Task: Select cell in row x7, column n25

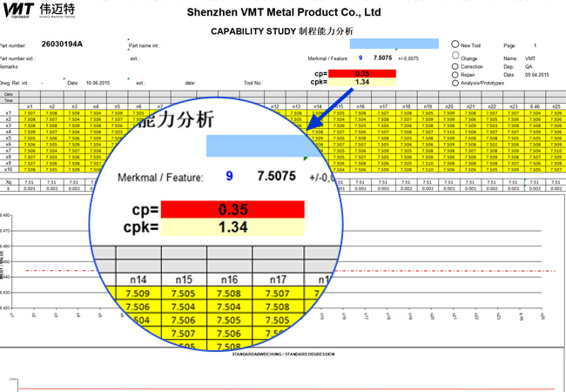Action: tap(556, 151)
